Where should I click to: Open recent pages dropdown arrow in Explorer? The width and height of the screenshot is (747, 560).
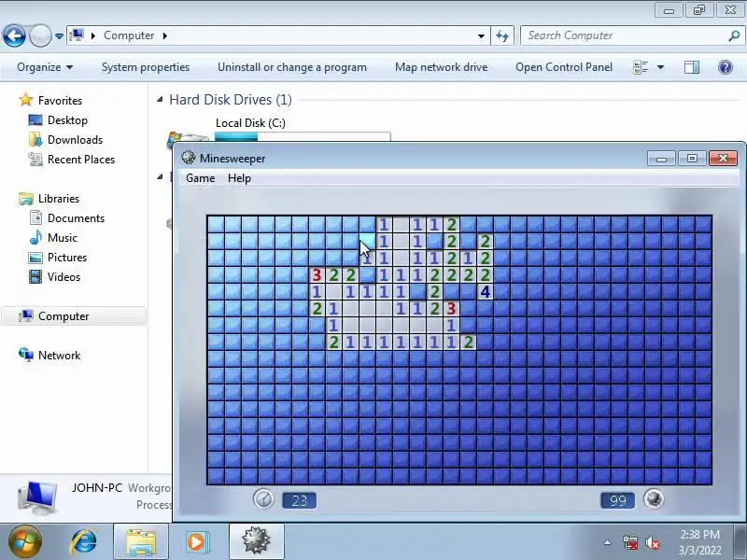click(x=59, y=35)
